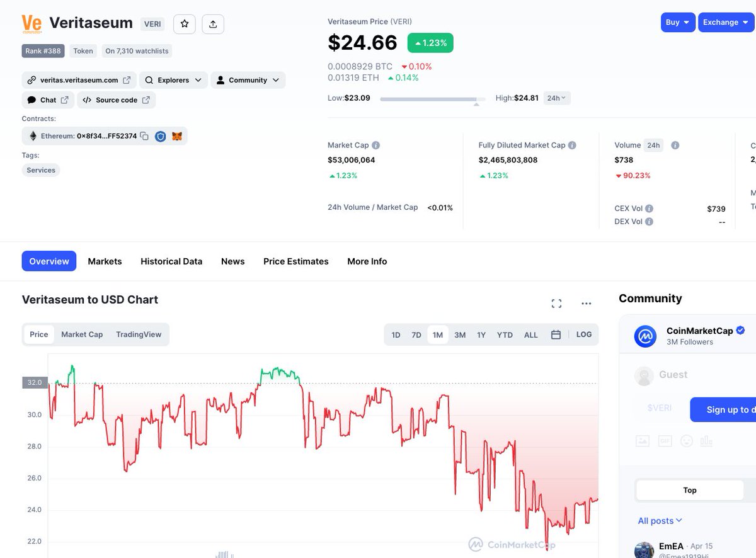Open EmEA's post profile name

click(x=672, y=546)
